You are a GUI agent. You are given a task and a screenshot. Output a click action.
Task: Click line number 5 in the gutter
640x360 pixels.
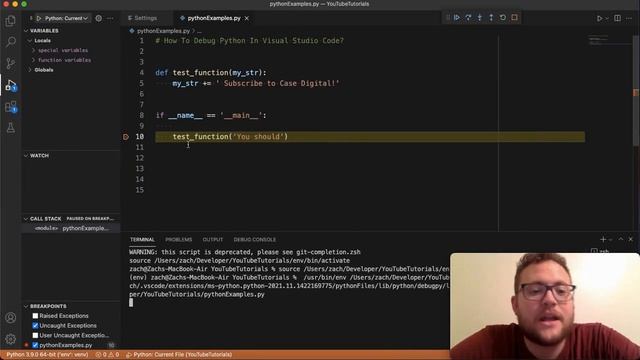click(x=141, y=83)
